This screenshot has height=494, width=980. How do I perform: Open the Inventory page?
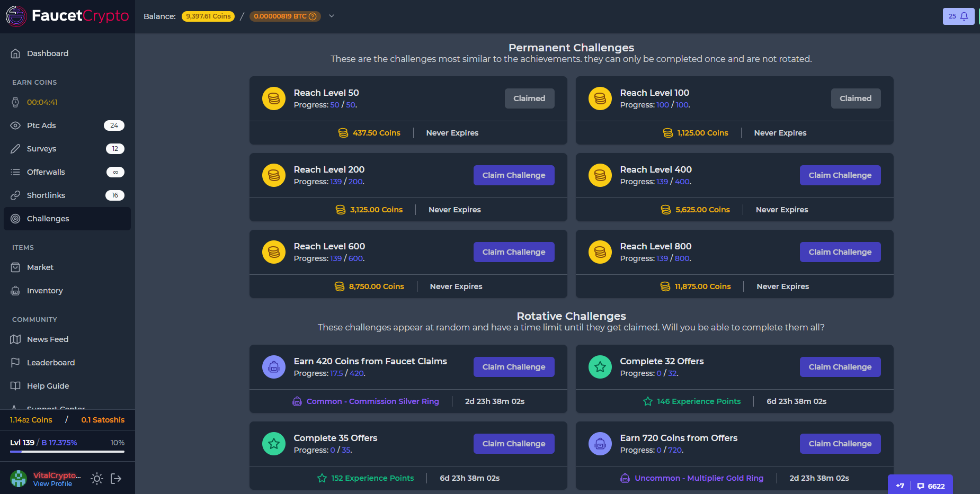tap(67, 291)
